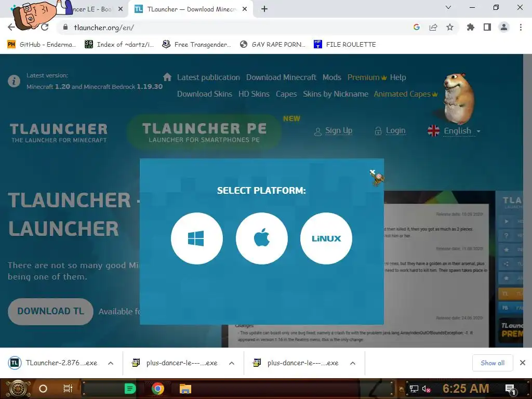Image resolution: width=532 pixels, height=399 pixels.
Task: Bookmark this page with the star icon
Action: tap(450, 27)
